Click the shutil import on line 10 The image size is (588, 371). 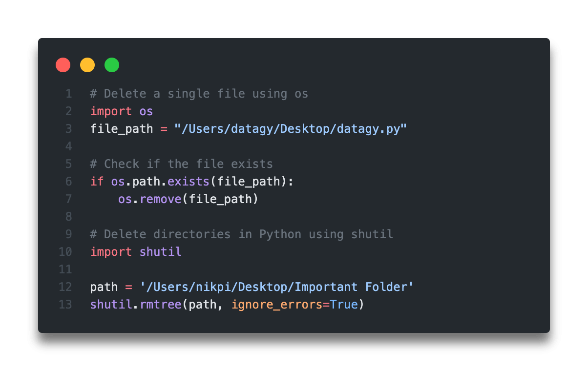point(160,251)
